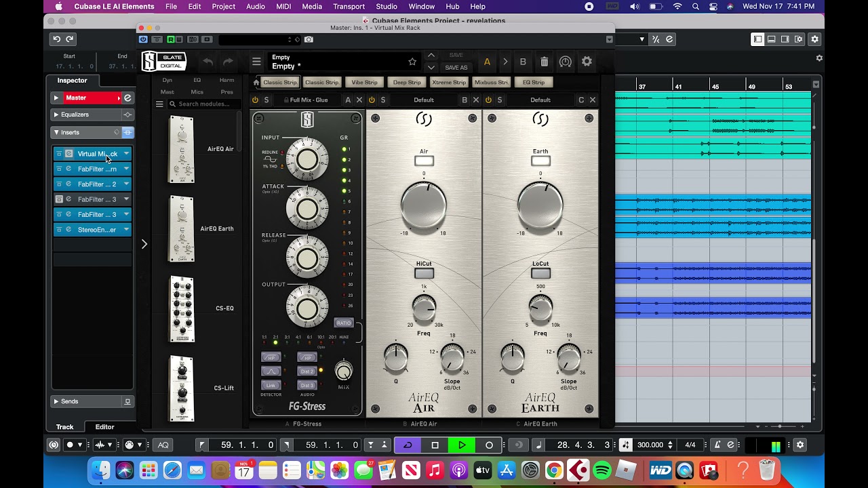868x488 pixels.
Task: Expand module browser with right chevron
Action: tap(144, 244)
